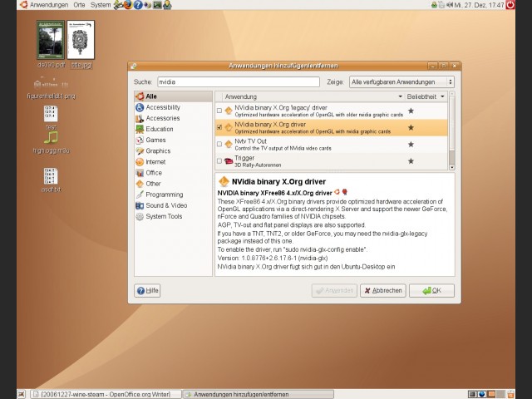Check the Nvtv TV Out checkbox
Image resolution: width=532 pixels, height=399 pixels.
tap(219, 144)
